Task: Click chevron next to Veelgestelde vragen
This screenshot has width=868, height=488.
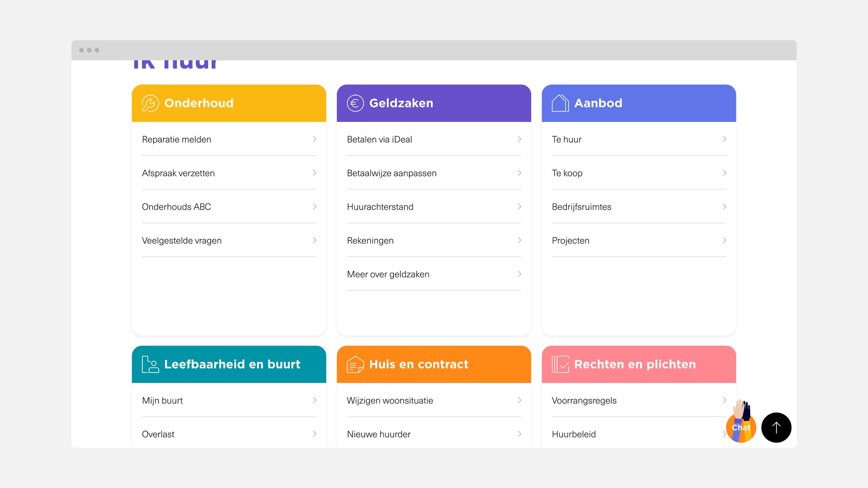Action: point(315,240)
